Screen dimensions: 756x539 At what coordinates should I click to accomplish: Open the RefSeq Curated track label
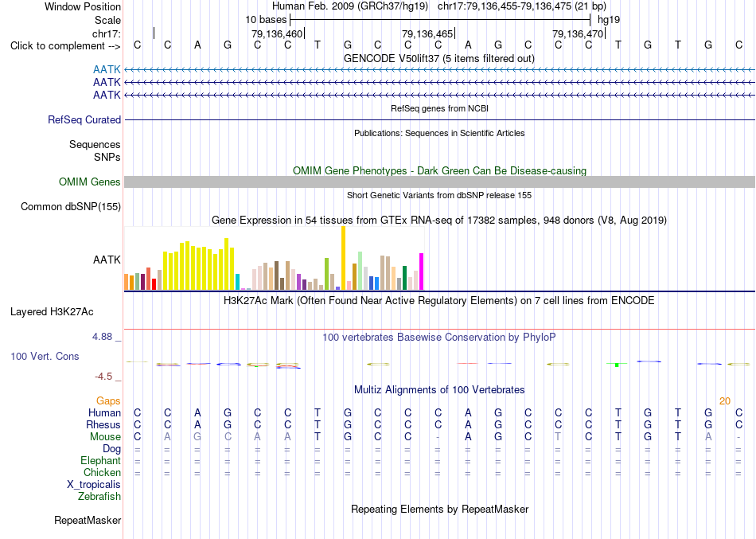[x=84, y=119]
